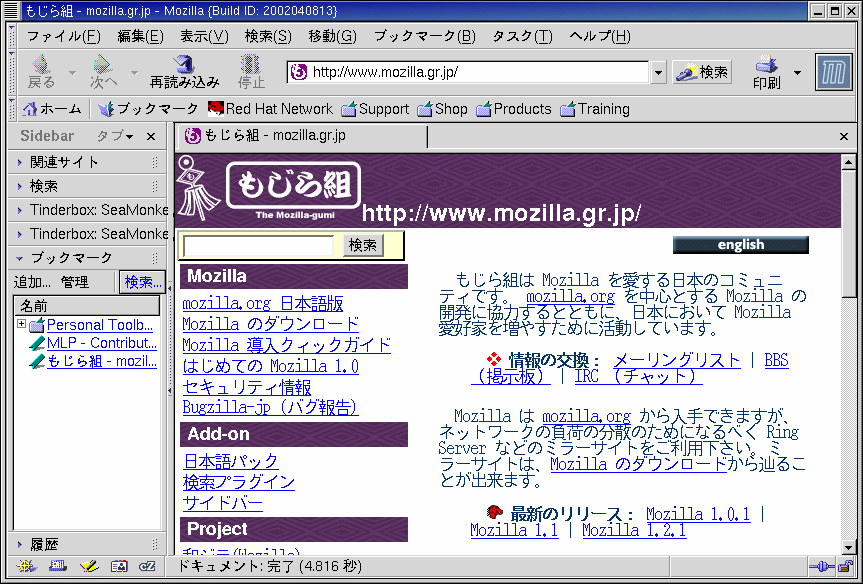Screen dimensions: 863x584
Task: Click the Back (戻る) navigation icon
Action: (x=41, y=64)
